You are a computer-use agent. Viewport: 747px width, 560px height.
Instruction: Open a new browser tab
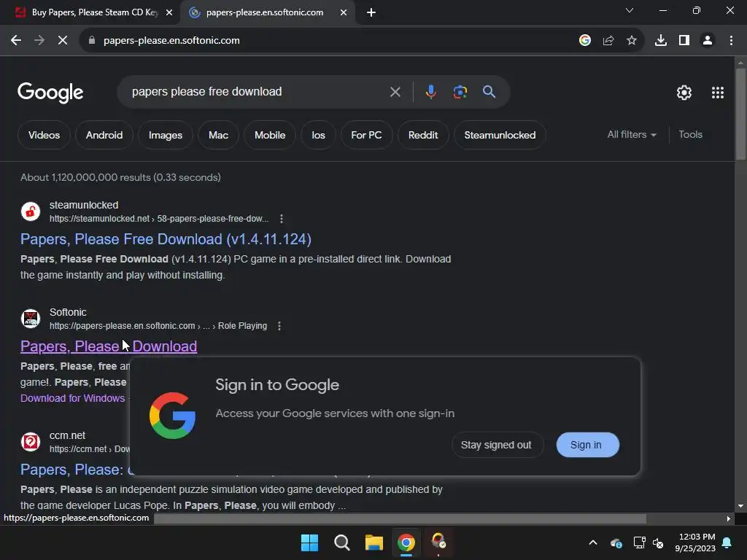click(x=371, y=12)
